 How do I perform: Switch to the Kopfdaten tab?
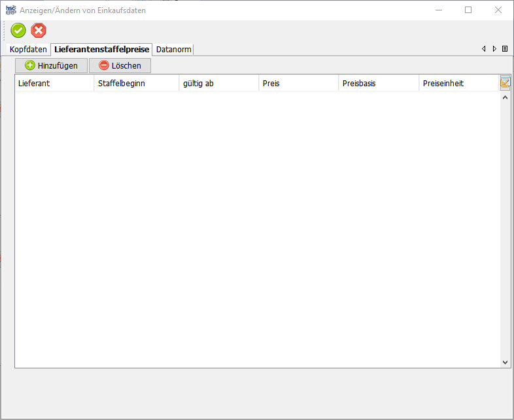tap(28, 50)
